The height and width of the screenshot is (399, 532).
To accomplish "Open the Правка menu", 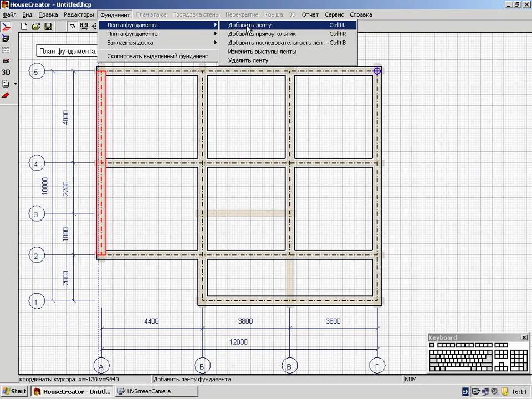I will coord(48,14).
